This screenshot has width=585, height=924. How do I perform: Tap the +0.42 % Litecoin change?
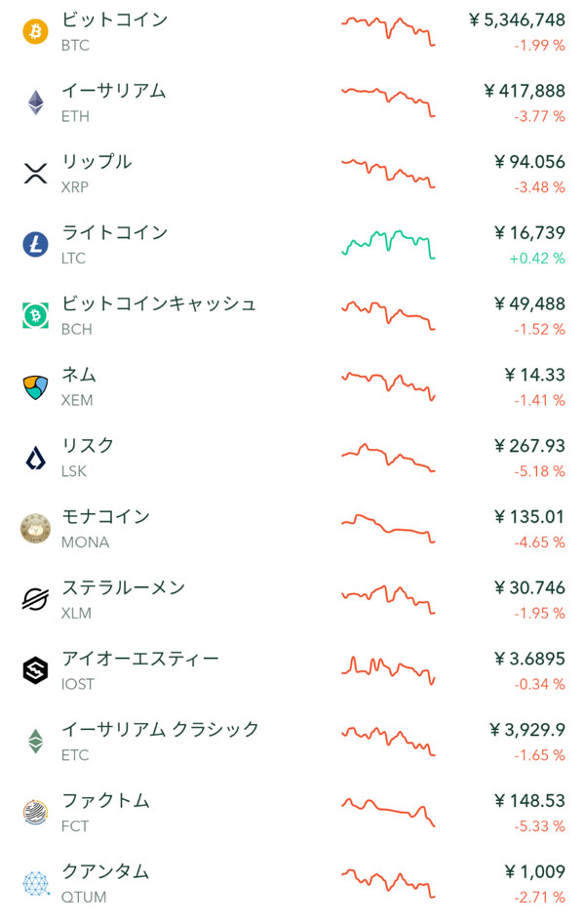click(x=536, y=259)
